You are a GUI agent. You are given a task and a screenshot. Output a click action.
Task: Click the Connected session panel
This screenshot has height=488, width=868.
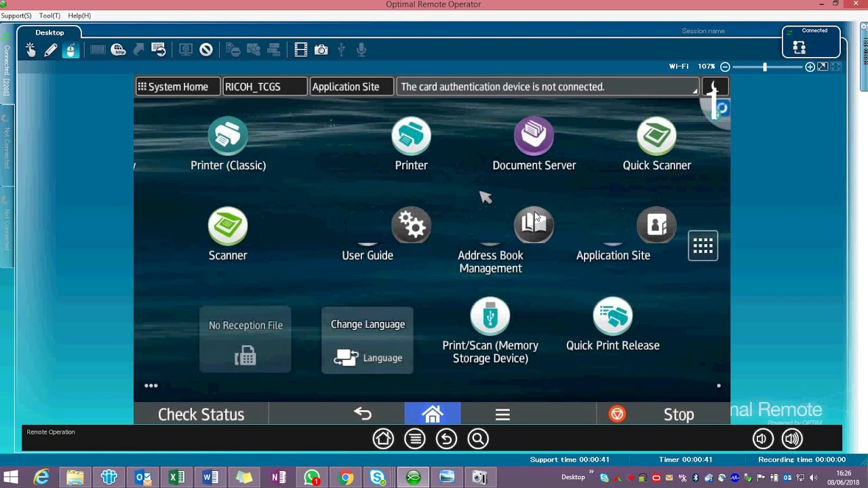pos(811,42)
